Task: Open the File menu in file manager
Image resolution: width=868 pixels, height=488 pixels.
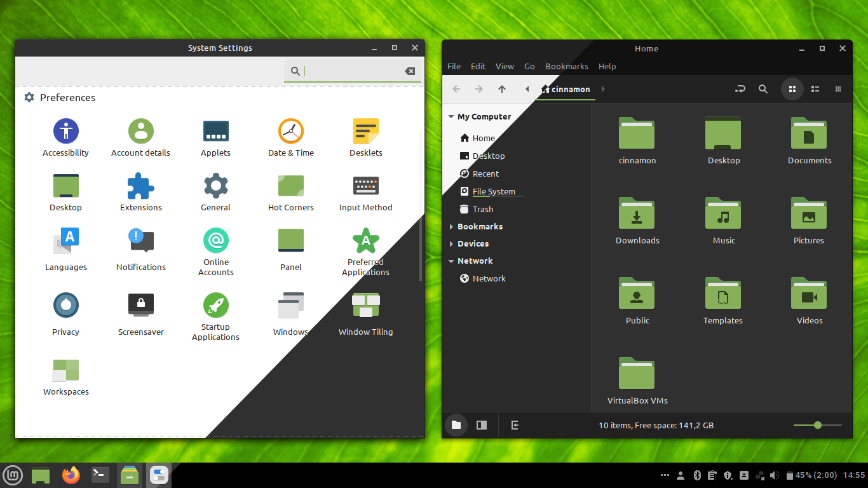Action: click(x=454, y=66)
